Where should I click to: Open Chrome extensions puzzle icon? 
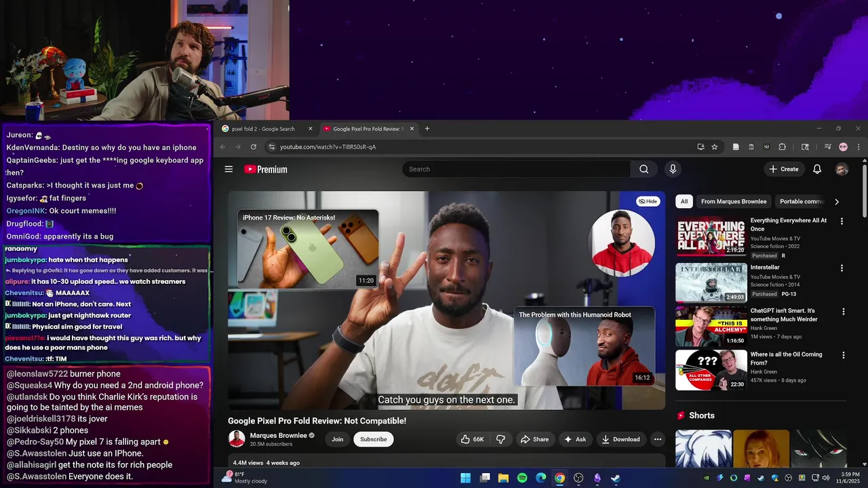pos(782,147)
